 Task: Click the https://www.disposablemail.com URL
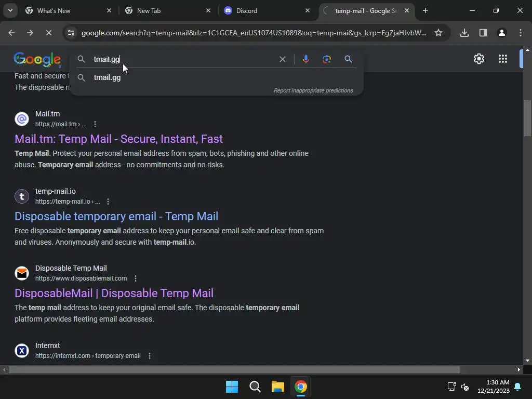click(x=81, y=278)
